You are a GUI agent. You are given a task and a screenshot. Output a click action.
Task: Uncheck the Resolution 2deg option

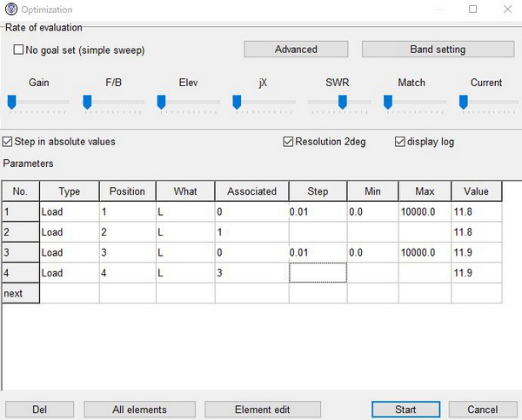pyautogui.click(x=288, y=142)
